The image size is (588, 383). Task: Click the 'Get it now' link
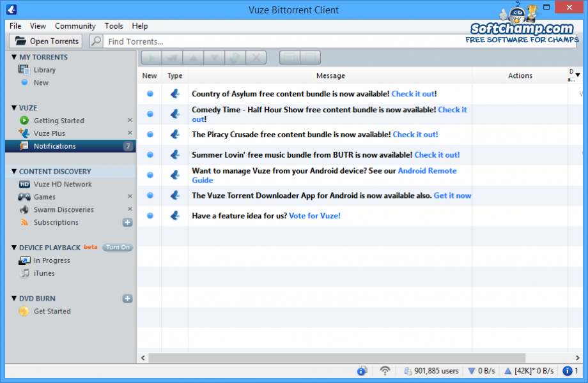453,195
